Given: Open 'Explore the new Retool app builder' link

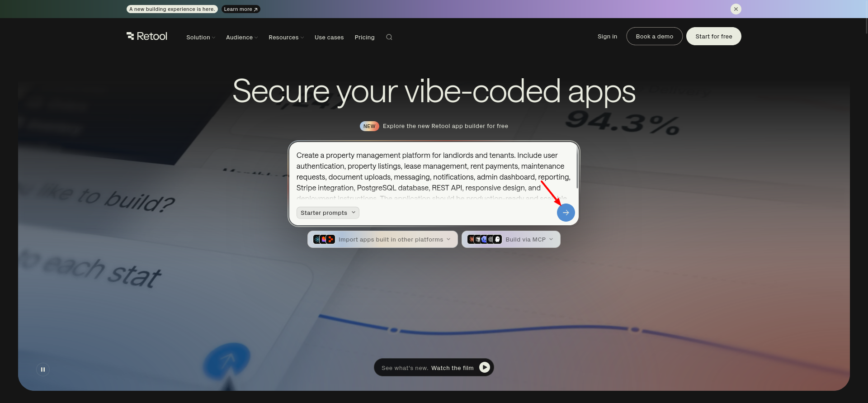Looking at the screenshot, I should click(x=434, y=126).
